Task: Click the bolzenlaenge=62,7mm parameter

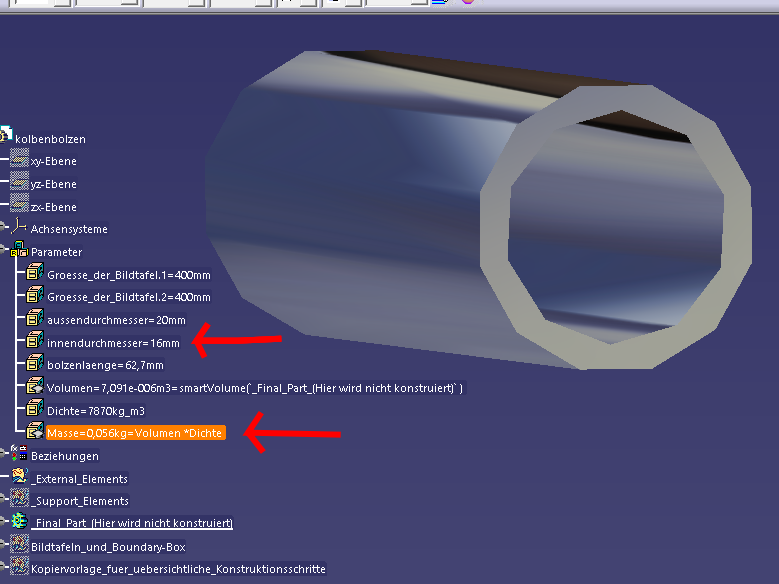Action: [105, 365]
